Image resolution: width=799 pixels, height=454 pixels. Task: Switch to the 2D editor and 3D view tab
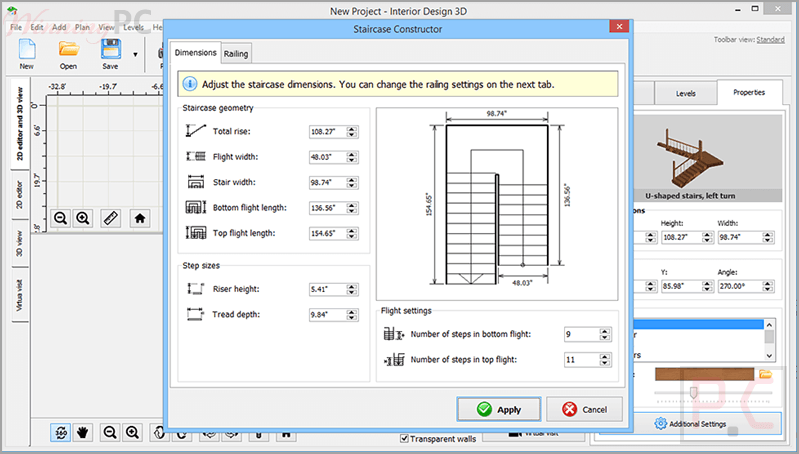[19, 124]
